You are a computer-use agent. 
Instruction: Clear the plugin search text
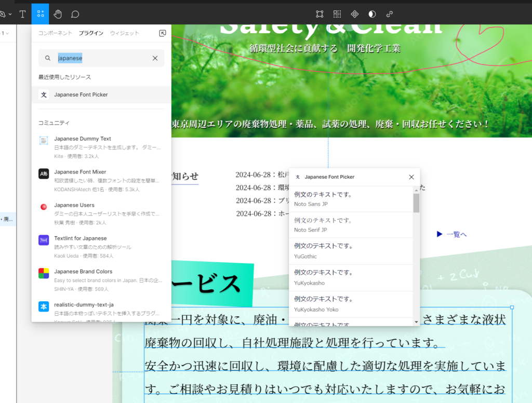click(155, 58)
